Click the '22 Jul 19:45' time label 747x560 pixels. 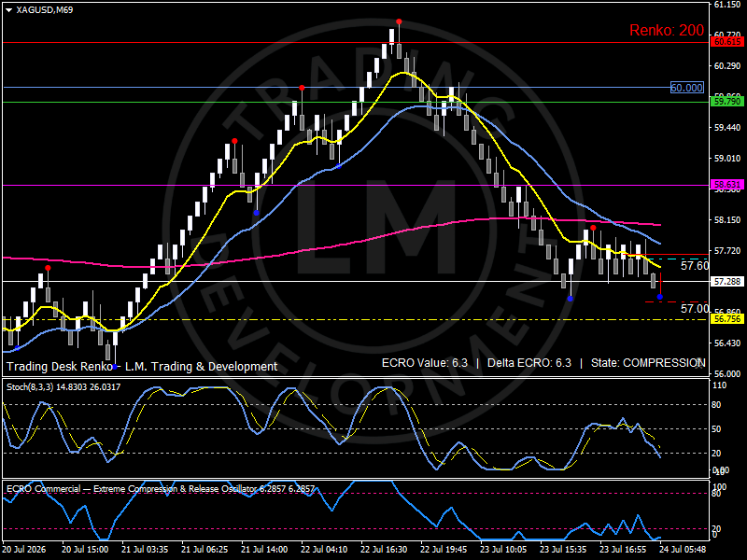[444, 549]
